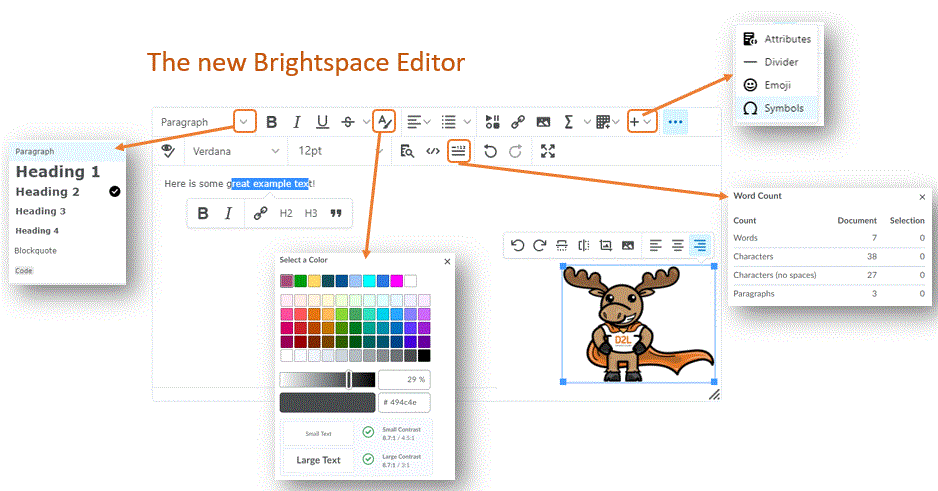Align image center in image toolbar
Screen dimensions: 938x491
point(678,245)
